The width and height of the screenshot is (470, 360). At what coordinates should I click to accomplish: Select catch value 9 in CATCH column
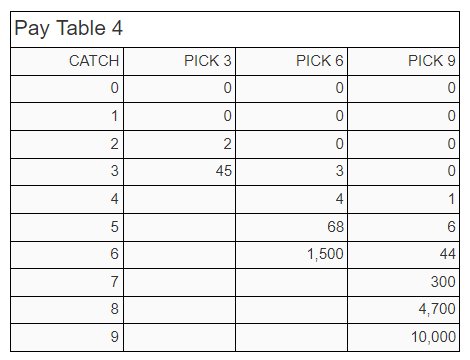[x=115, y=337]
